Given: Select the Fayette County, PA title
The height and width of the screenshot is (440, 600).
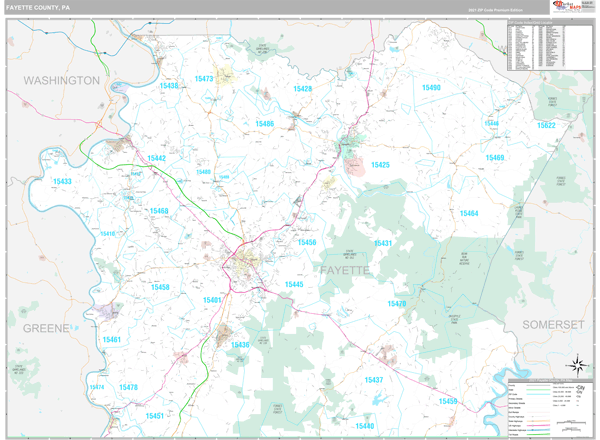Looking at the screenshot, I should click(x=36, y=7).
